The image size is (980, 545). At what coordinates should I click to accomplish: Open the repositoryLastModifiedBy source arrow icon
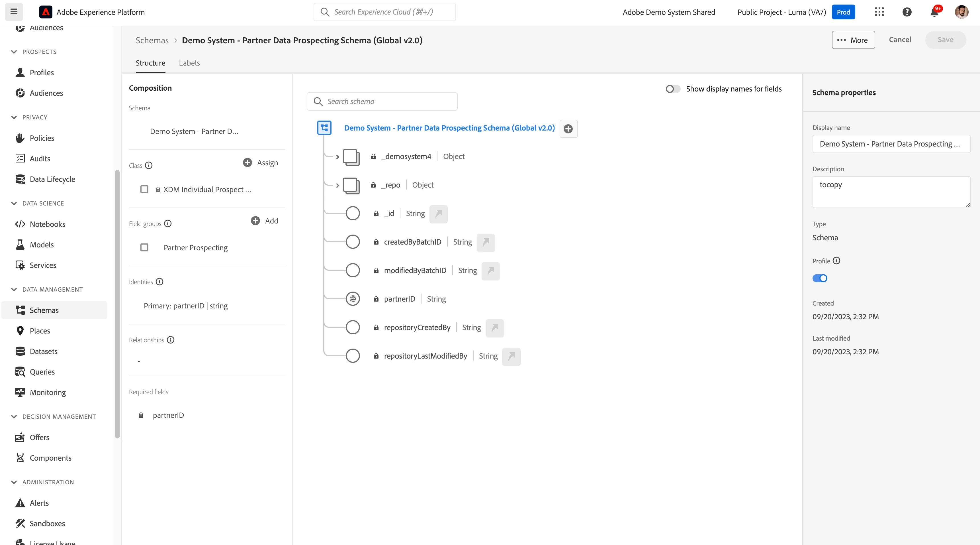(511, 357)
